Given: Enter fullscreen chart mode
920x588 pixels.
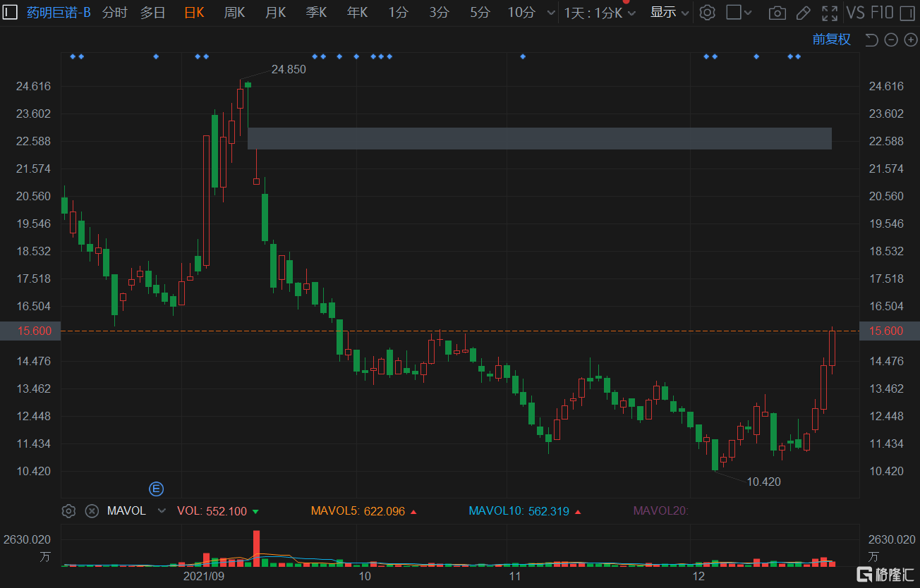Looking at the screenshot, I should click(830, 13).
